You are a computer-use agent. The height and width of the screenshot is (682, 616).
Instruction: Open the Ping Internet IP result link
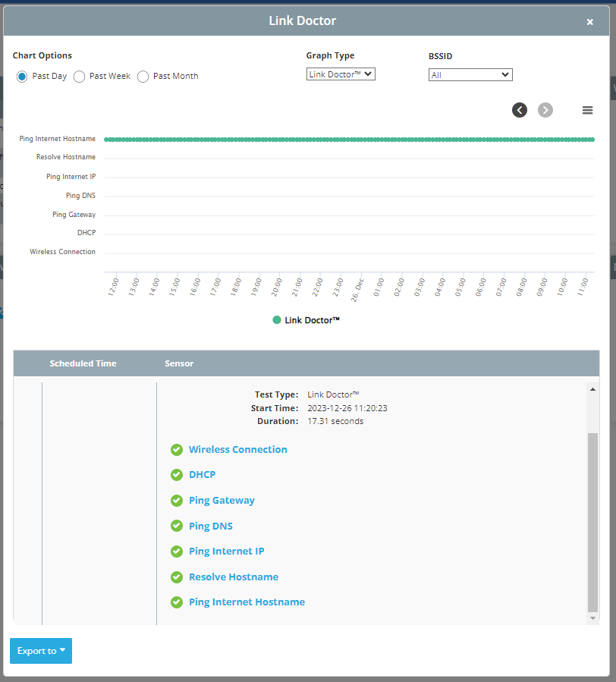pyautogui.click(x=226, y=552)
